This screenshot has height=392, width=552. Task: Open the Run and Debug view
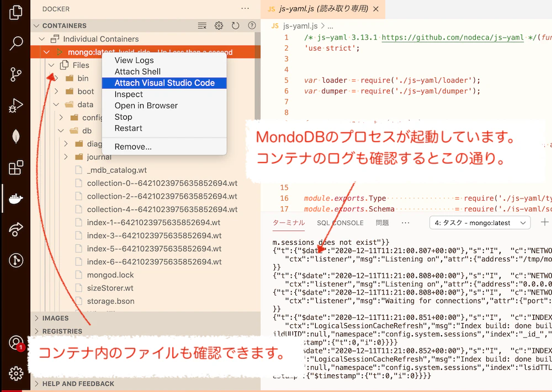click(x=16, y=105)
